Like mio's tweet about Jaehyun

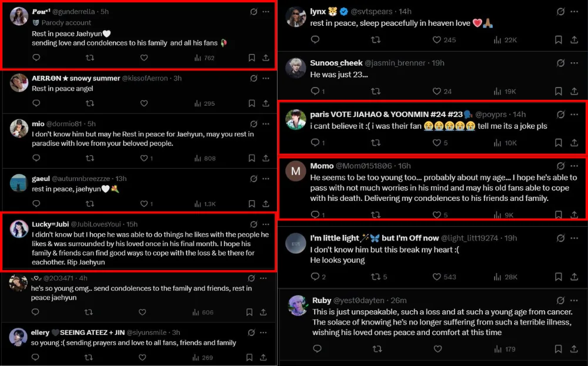[x=143, y=158]
